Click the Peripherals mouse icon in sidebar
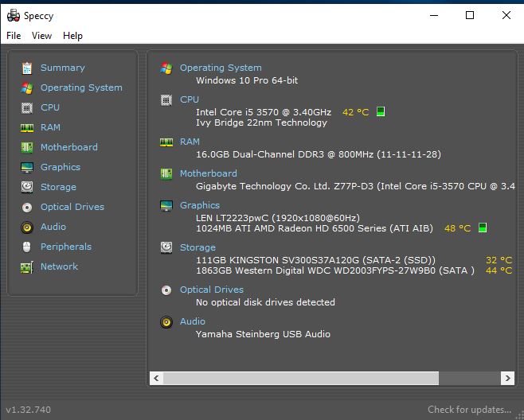The image size is (524, 420). pyautogui.click(x=27, y=247)
